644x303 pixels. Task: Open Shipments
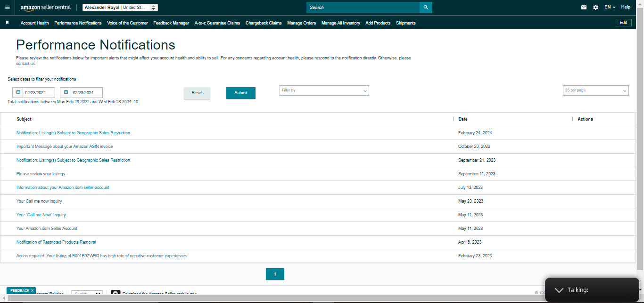(x=406, y=23)
